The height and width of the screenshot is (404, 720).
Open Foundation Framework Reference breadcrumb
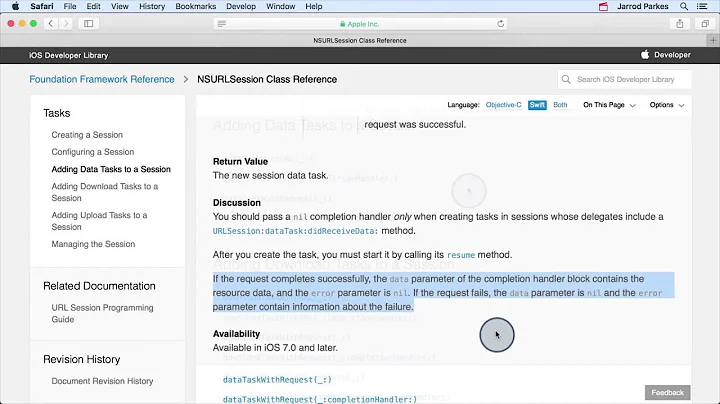click(101, 79)
